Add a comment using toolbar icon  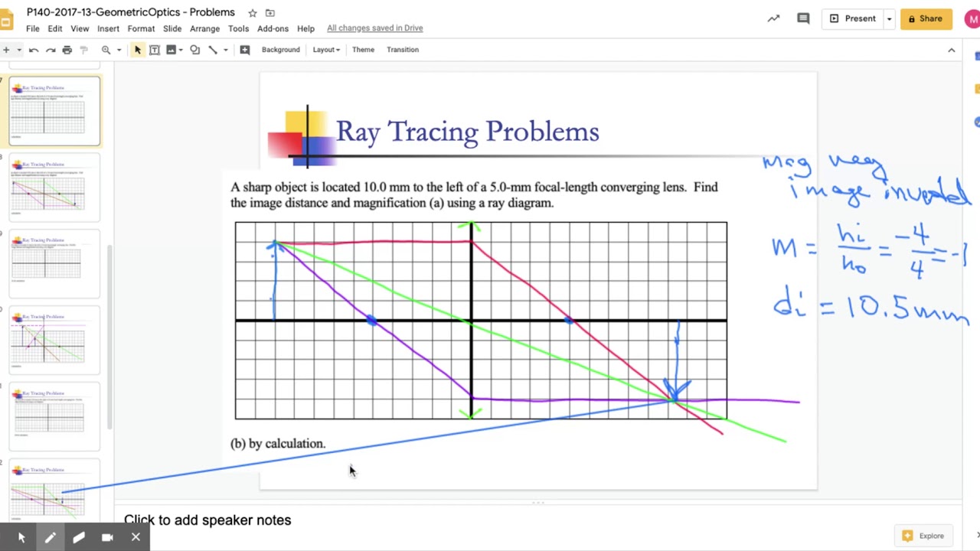pos(245,50)
